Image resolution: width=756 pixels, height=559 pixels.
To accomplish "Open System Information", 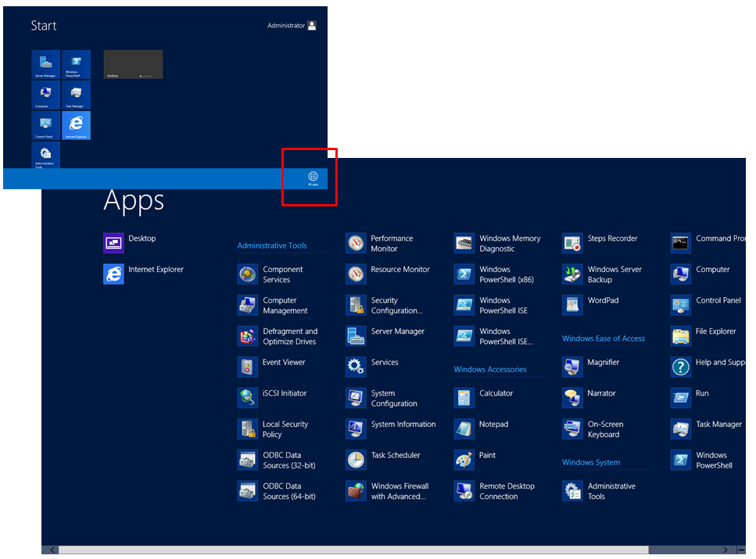I will tap(391, 428).
